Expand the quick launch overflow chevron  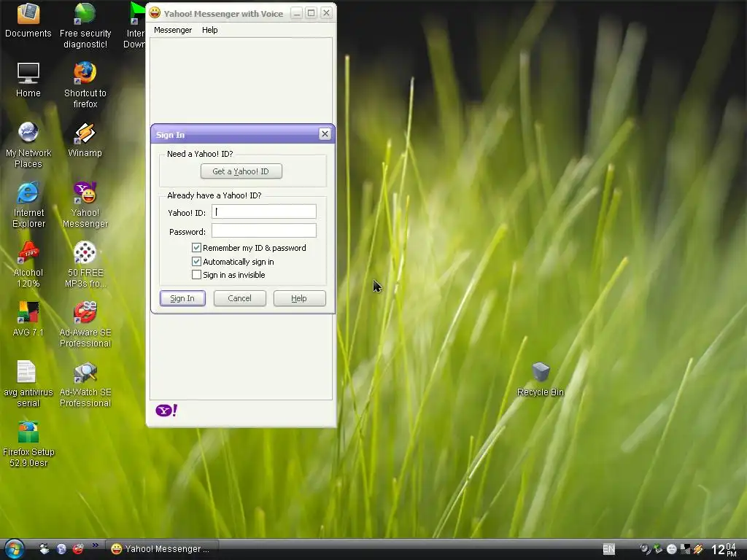coord(96,545)
